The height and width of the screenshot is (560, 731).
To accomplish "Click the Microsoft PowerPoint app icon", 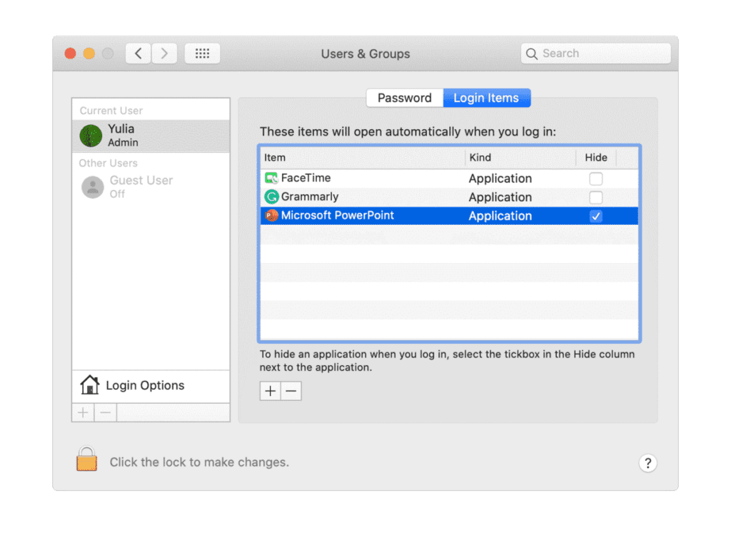I will tap(271, 215).
